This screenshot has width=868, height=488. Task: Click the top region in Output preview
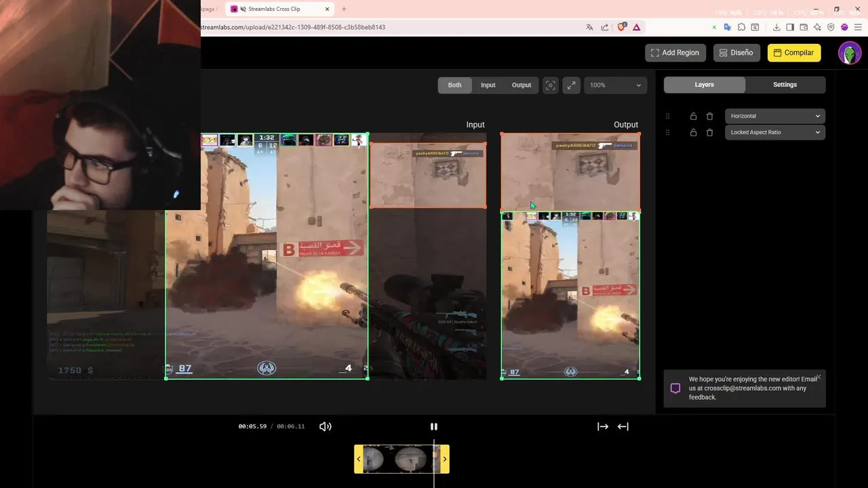(x=570, y=172)
